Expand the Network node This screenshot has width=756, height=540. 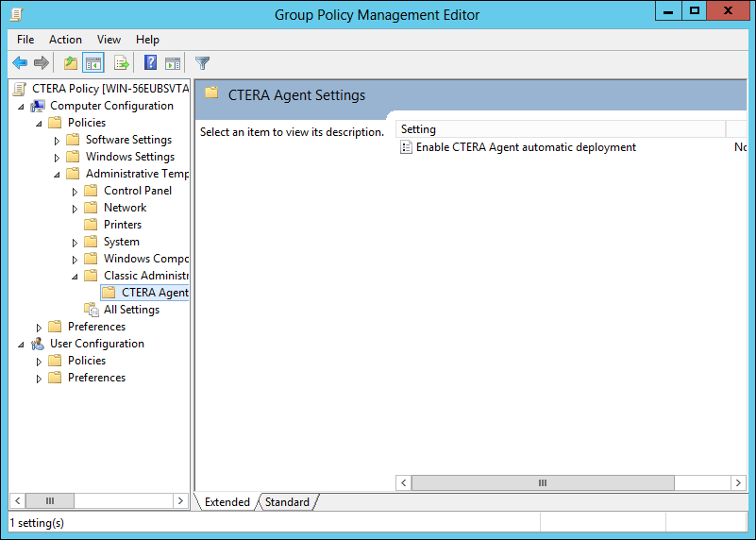point(75,209)
